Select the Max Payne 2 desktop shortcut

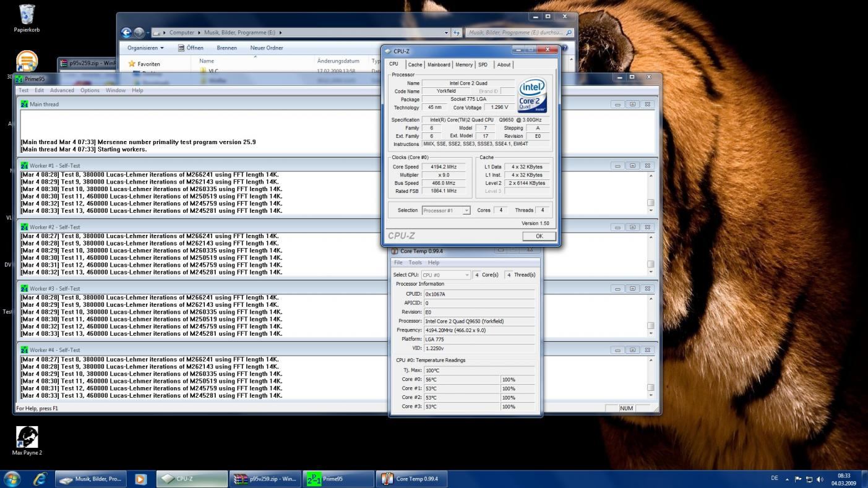[x=27, y=440]
